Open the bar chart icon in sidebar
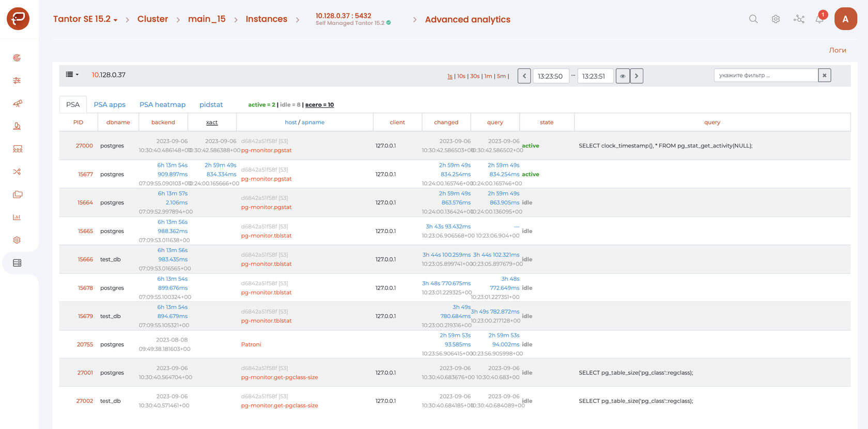 (x=17, y=217)
